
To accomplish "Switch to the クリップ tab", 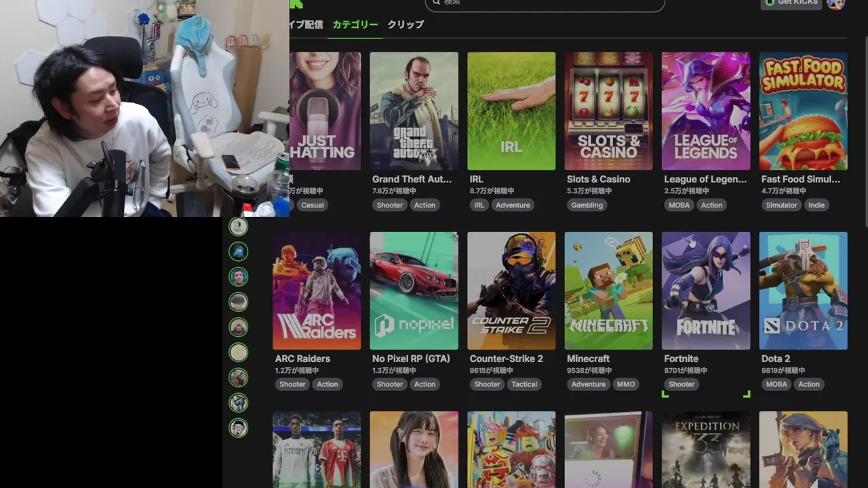I will (406, 24).
